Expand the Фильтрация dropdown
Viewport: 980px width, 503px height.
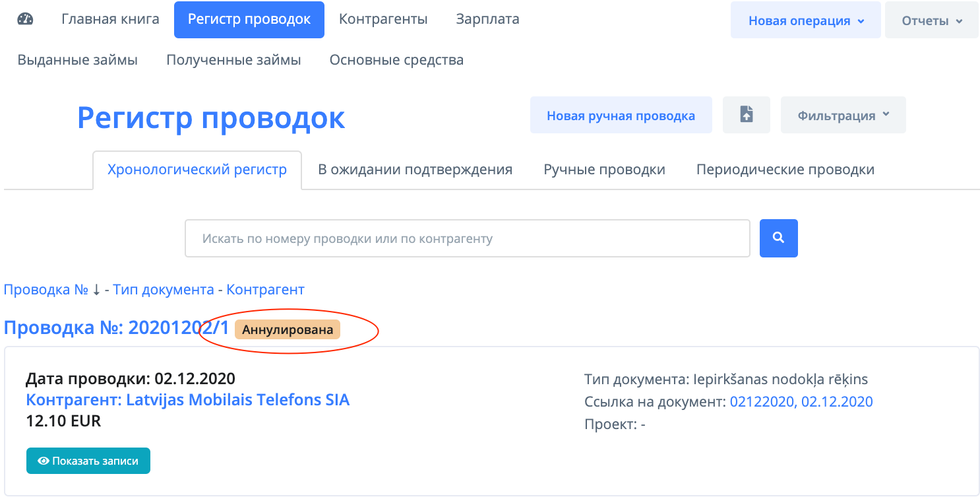843,115
